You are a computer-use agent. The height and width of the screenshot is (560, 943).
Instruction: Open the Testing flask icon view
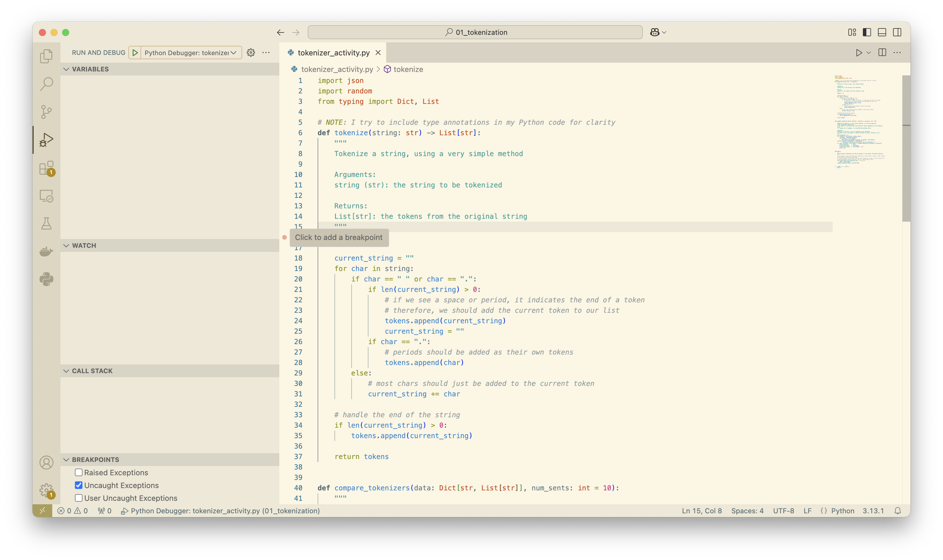46,223
